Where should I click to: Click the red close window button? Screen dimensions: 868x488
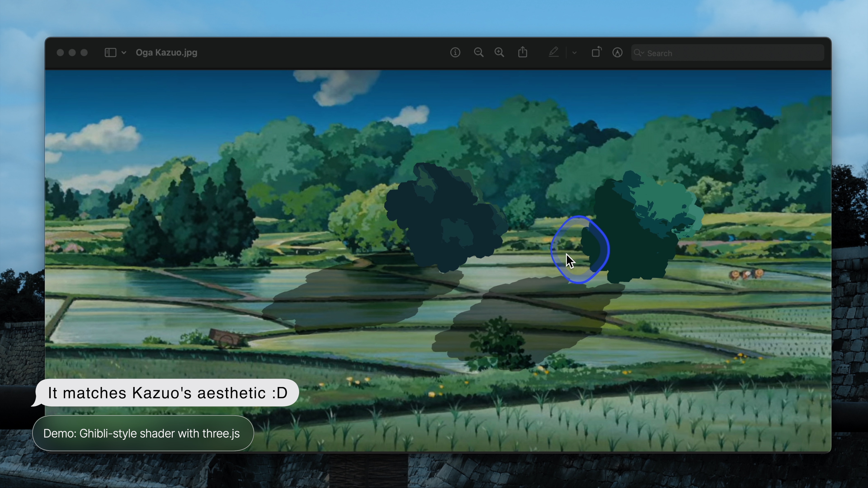[60, 53]
